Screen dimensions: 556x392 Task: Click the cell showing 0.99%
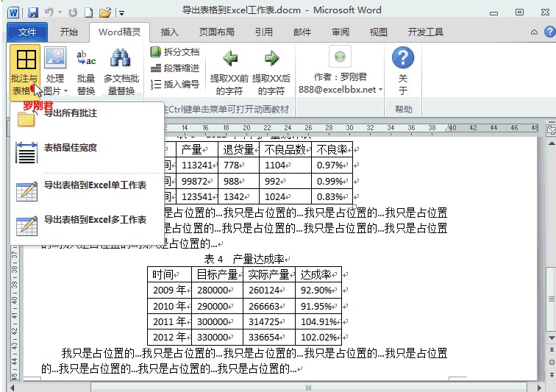[332, 181]
